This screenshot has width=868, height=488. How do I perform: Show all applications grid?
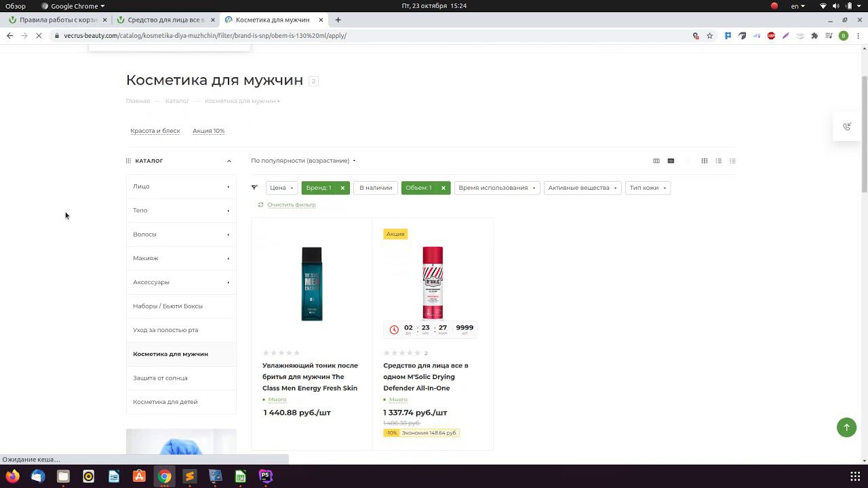pos(855,476)
